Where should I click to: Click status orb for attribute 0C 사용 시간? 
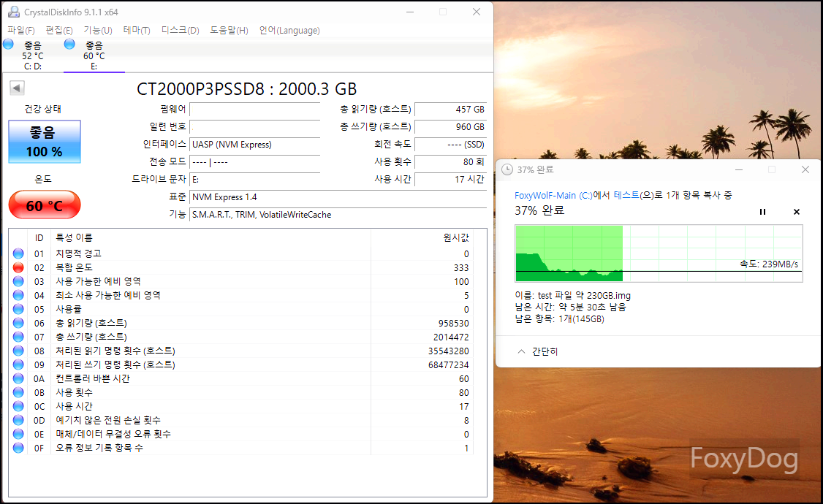18,406
